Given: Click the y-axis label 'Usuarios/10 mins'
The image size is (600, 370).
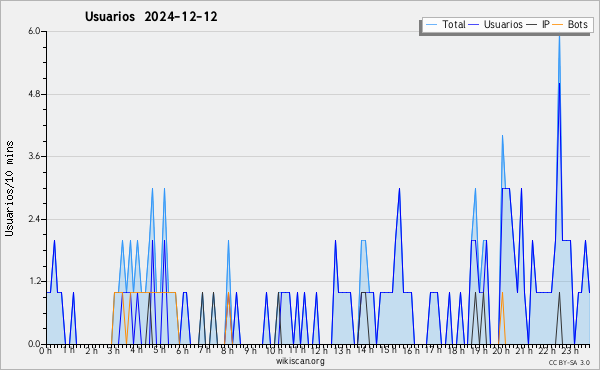Looking at the screenshot, I should [x=9, y=188].
